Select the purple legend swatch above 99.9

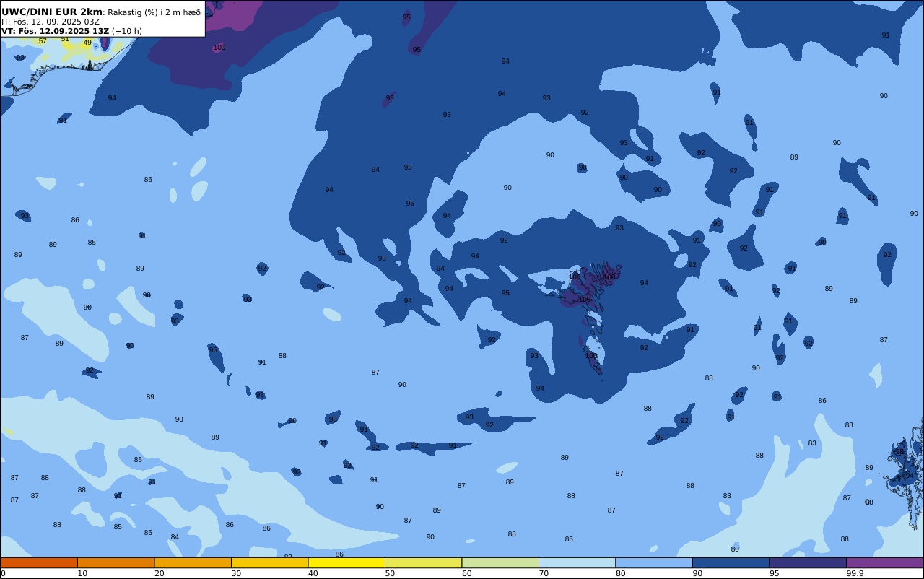(884, 562)
